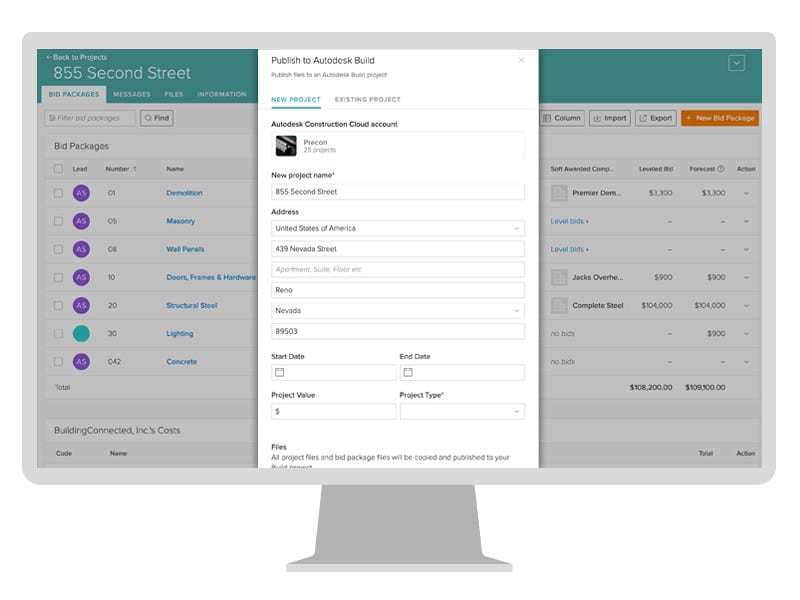
Task: Click the Column button
Action: (x=562, y=118)
